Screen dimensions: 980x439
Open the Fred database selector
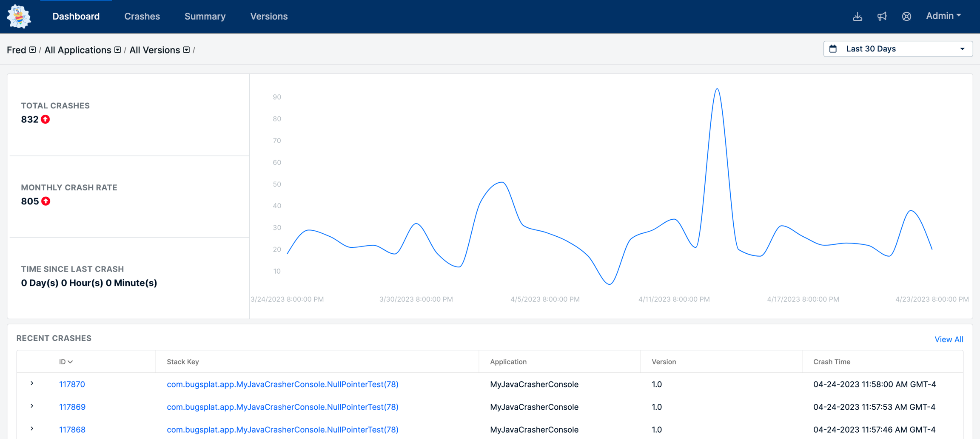point(32,50)
